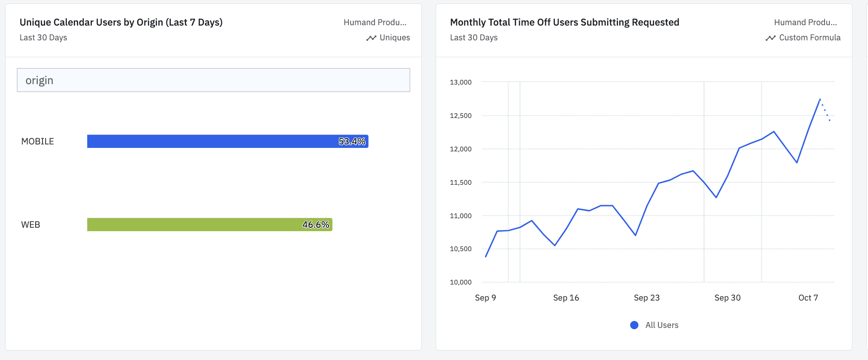The height and width of the screenshot is (360, 868).
Task: Click the Uniques trend line icon
Action: click(x=371, y=38)
